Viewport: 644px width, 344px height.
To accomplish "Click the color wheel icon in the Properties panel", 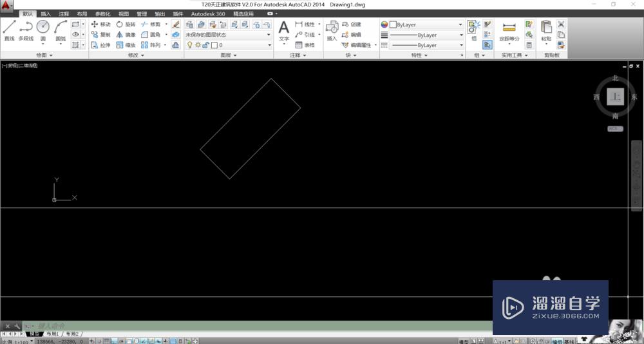I will 384,24.
